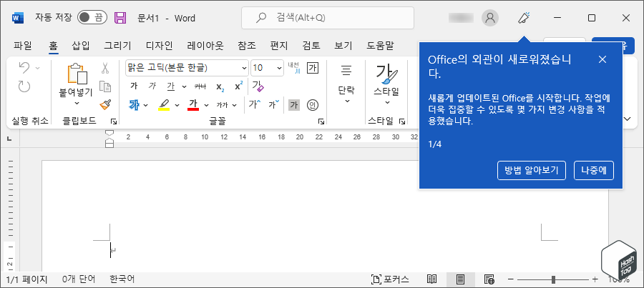The height and width of the screenshot is (288, 644).
Task: Open the 글꼴 font dialog launcher
Action: coord(321,121)
